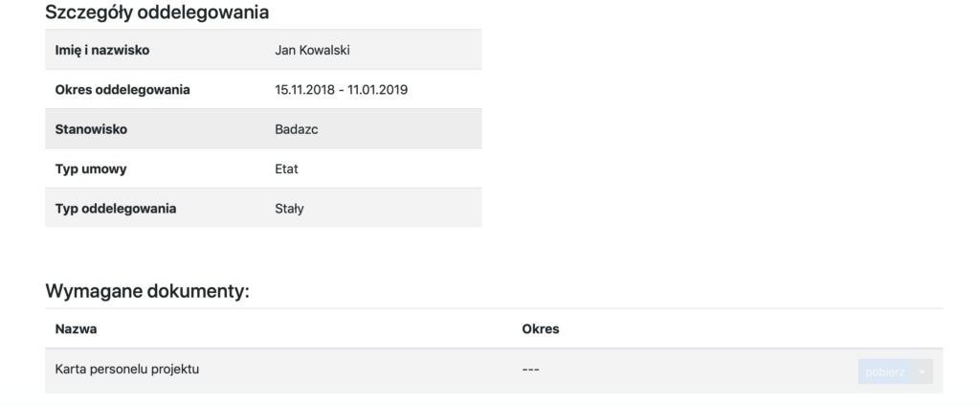The image size is (980, 405).
Task: Click the Wymagane dokumenty heading
Action: tap(146, 291)
